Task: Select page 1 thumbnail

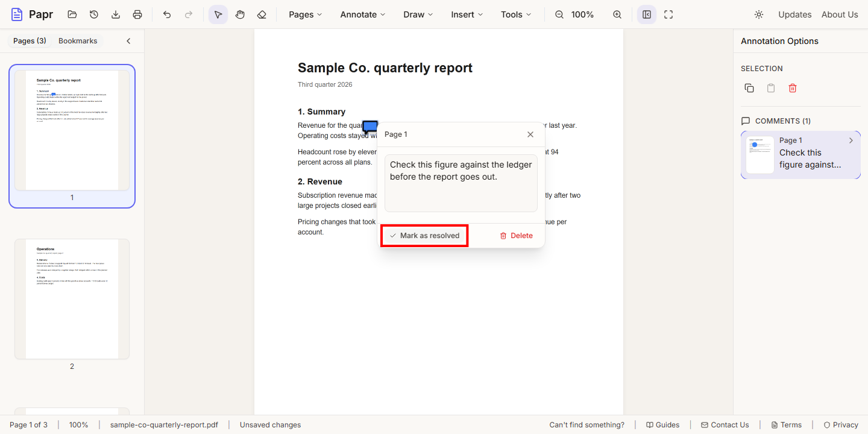Action: 72,130
